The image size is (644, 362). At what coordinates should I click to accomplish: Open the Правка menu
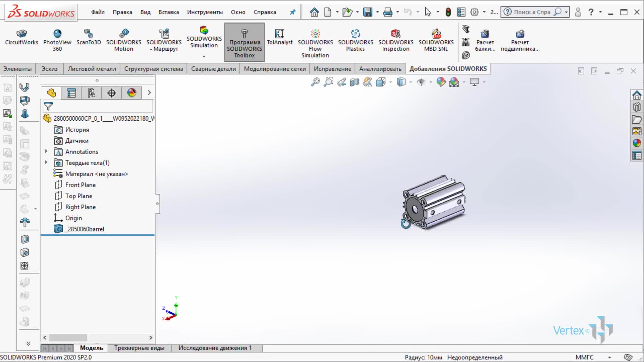(122, 12)
